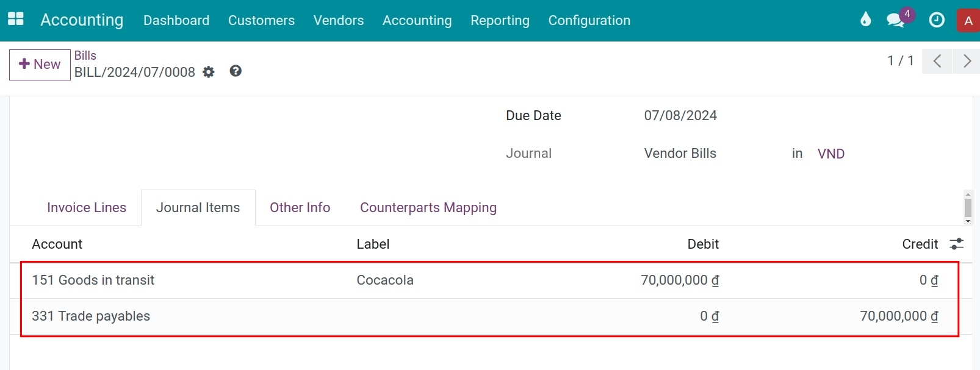The height and width of the screenshot is (370, 980).
Task: Click the 1 / 1 pager counter
Action: pyautogui.click(x=900, y=61)
